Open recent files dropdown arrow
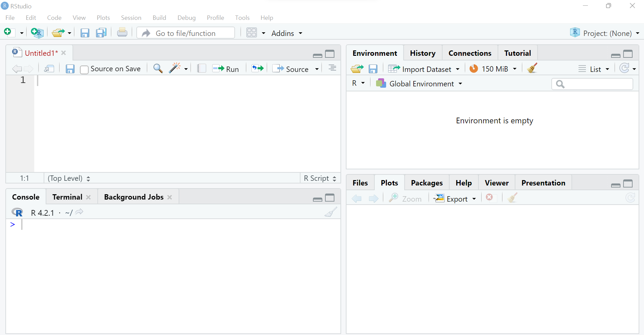Screen dimensions: 644x335 (70, 33)
